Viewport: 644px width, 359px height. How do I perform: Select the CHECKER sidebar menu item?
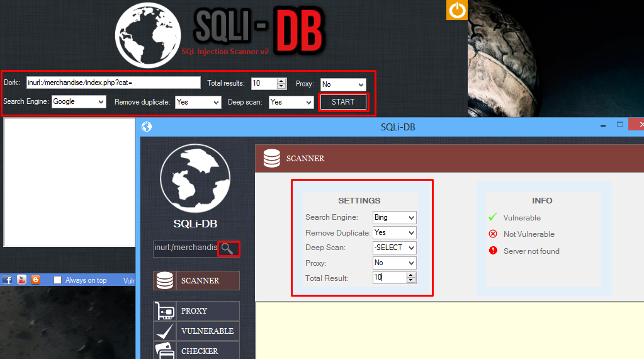[196, 351]
